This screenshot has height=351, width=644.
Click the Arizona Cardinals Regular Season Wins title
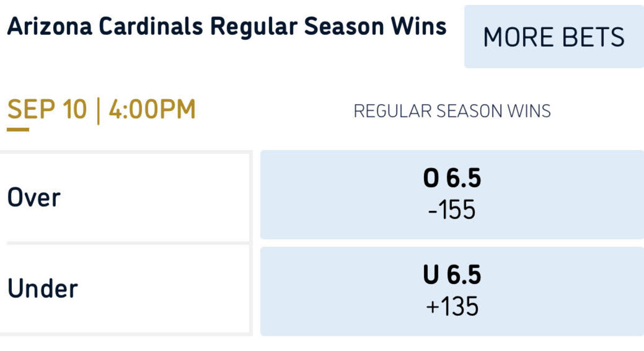228,25
